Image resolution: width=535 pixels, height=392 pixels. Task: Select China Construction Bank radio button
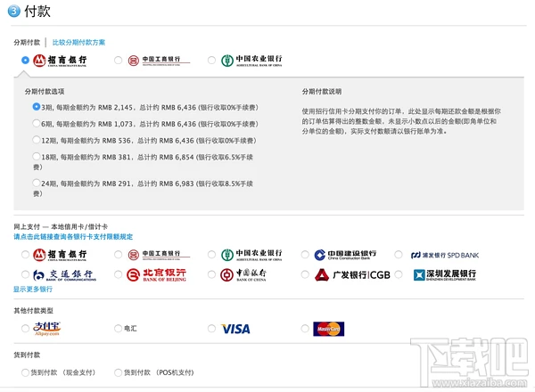tap(305, 255)
